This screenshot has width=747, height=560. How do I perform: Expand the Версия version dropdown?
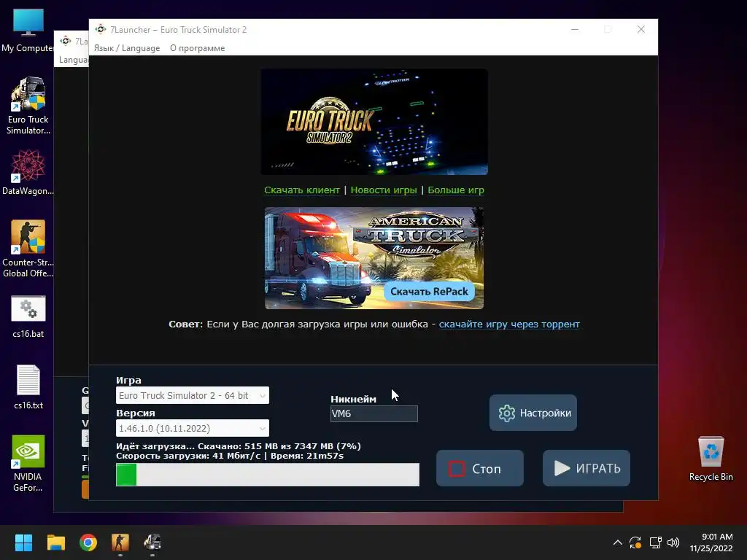tap(193, 428)
